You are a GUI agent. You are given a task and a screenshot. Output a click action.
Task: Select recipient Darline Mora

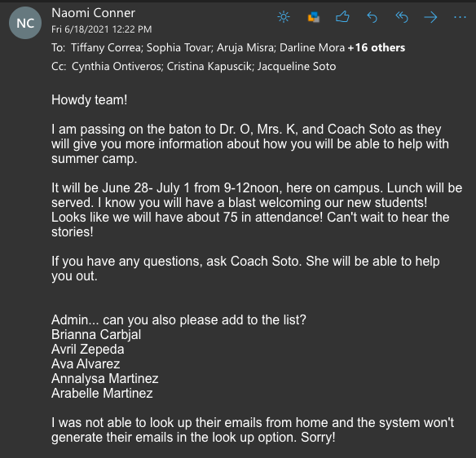point(312,47)
